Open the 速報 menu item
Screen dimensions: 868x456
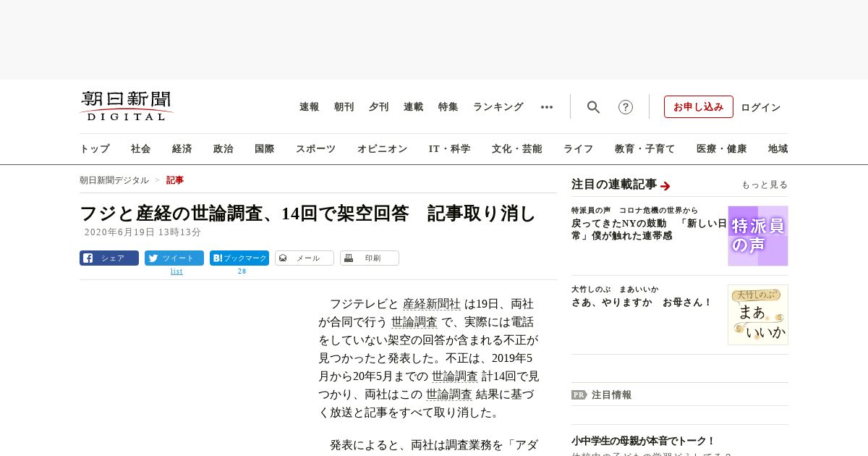coord(310,107)
